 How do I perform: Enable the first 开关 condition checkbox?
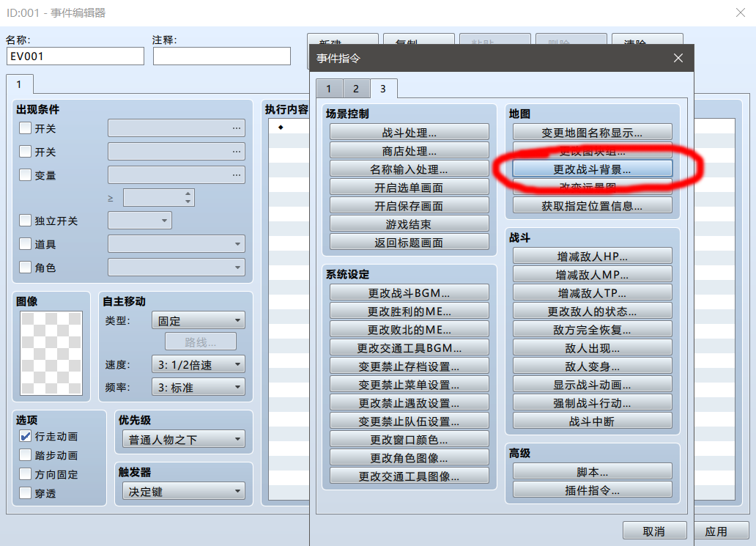tap(25, 128)
